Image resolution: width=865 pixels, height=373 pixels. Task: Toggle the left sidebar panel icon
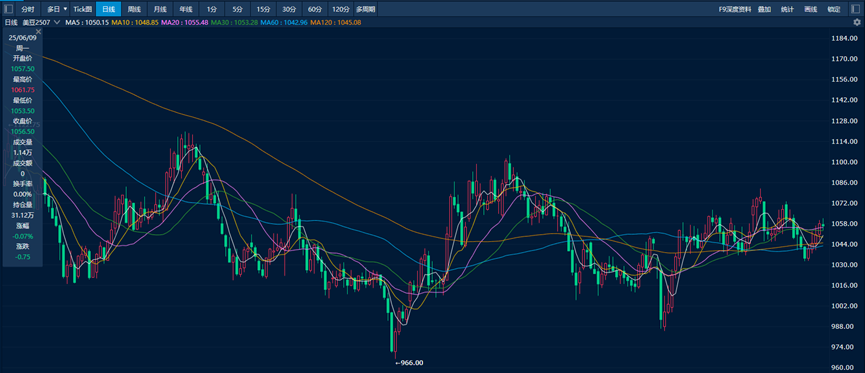pos(8,9)
